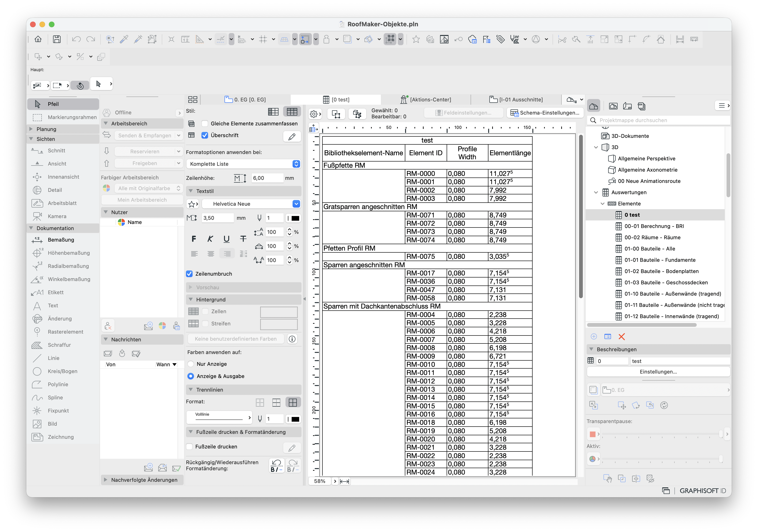758x532 pixels.
Task: Click the Save floppy disk icon
Action: pos(57,40)
